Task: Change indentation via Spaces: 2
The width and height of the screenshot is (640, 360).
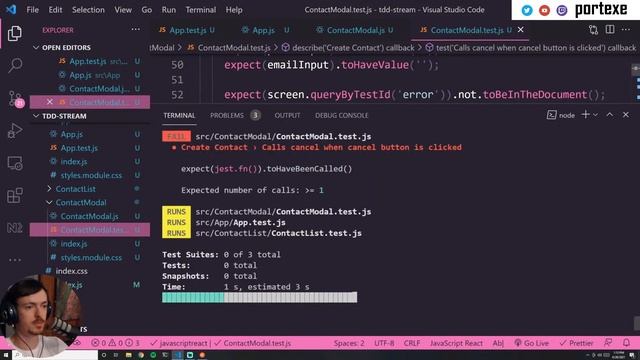Action: coord(349,343)
